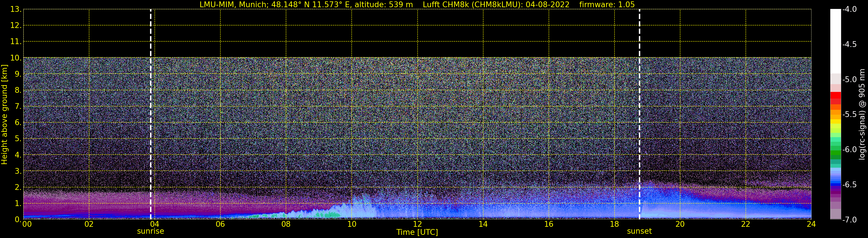The image size is (868, 238).
Task: Click the '22' time tick label
Action: (x=746, y=224)
